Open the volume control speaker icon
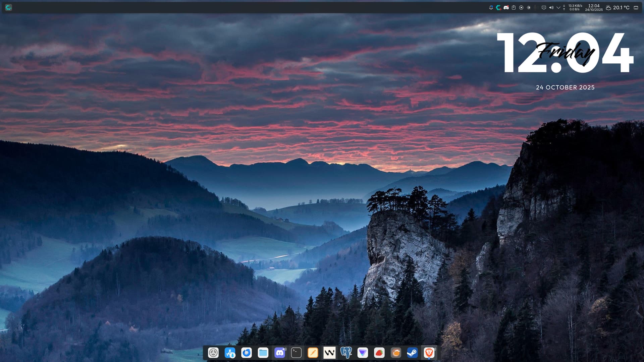 point(551,7)
